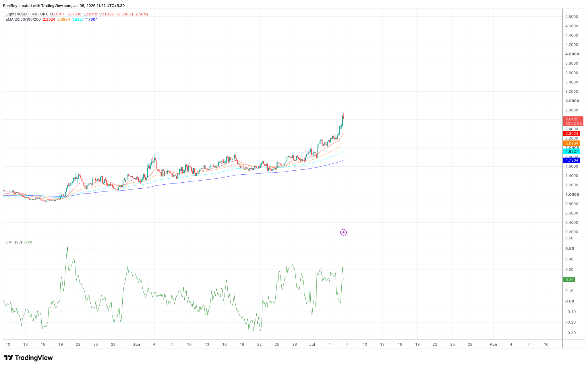
Task: Click the cyan 1.9227 EMA axis label
Action: coord(571,151)
